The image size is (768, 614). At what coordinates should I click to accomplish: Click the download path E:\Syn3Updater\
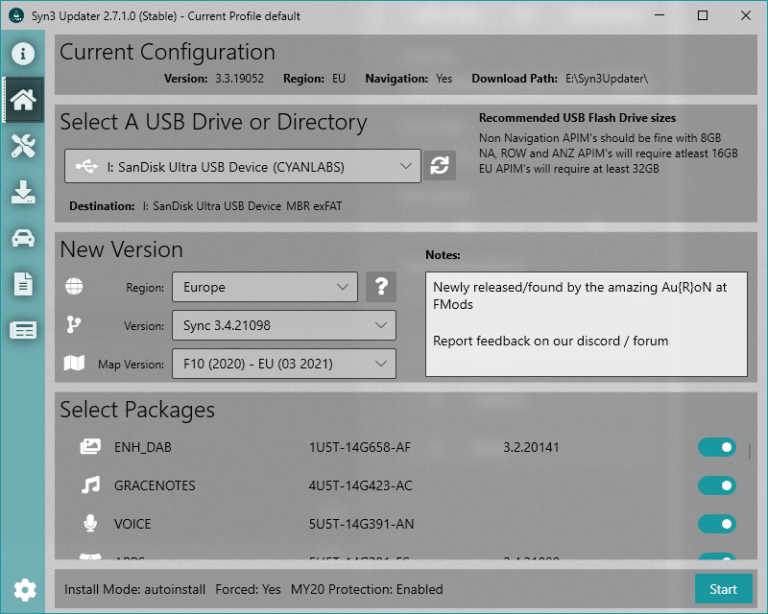click(606, 78)
